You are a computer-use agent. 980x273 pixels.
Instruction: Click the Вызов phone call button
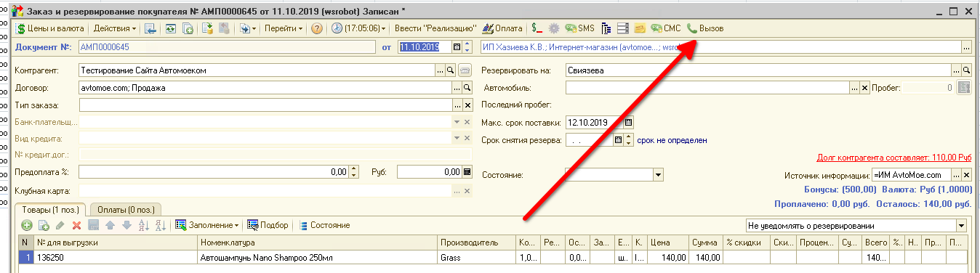coord(705,28)
